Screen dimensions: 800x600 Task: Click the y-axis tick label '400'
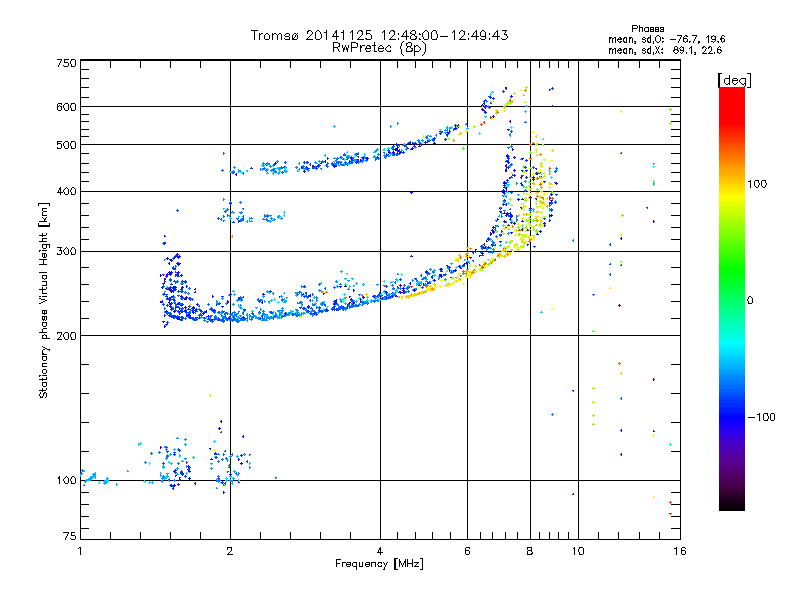coord(66,191)
